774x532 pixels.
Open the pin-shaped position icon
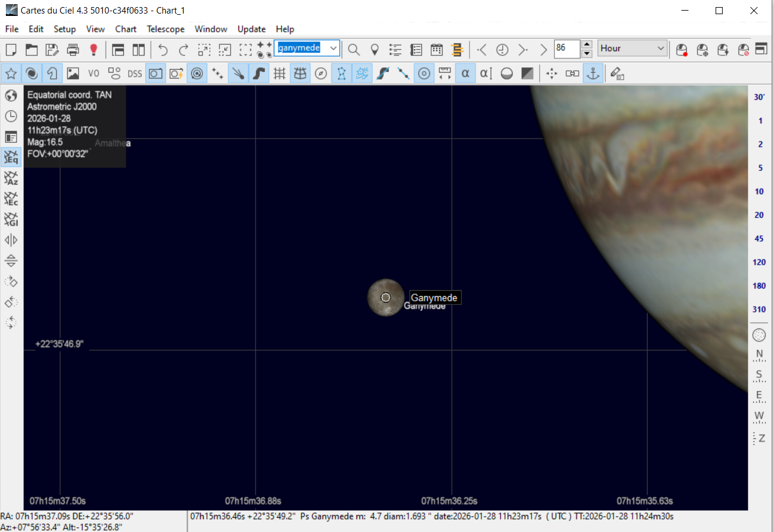[x=374, y=50]
